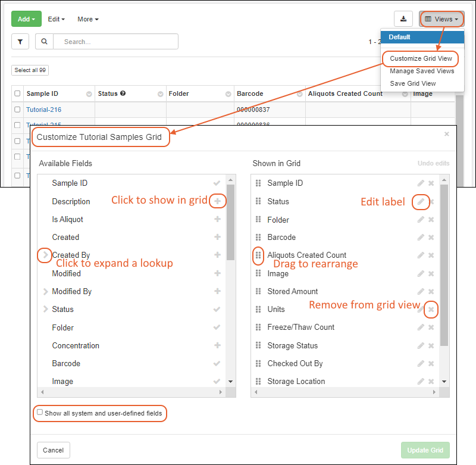Select Manage Saved Views menu entry
This screenshot has height=465, width=476.
click(422, 71)
